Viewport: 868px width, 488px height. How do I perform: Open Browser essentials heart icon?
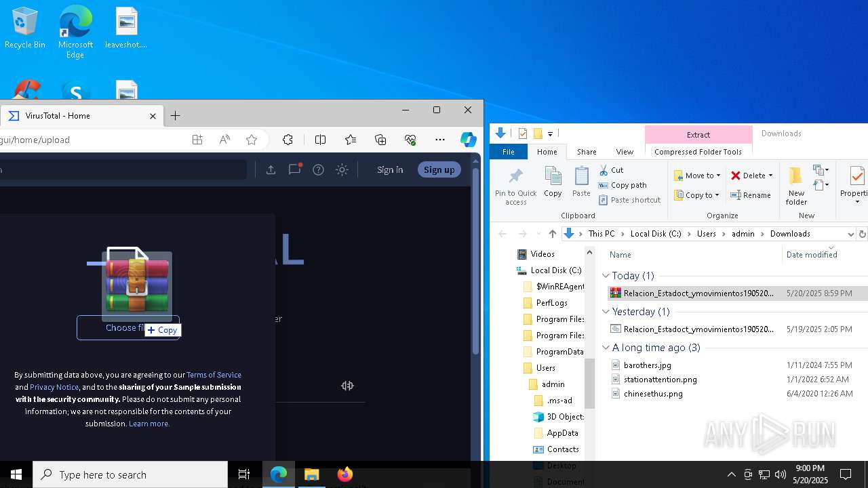click(410, 140)
